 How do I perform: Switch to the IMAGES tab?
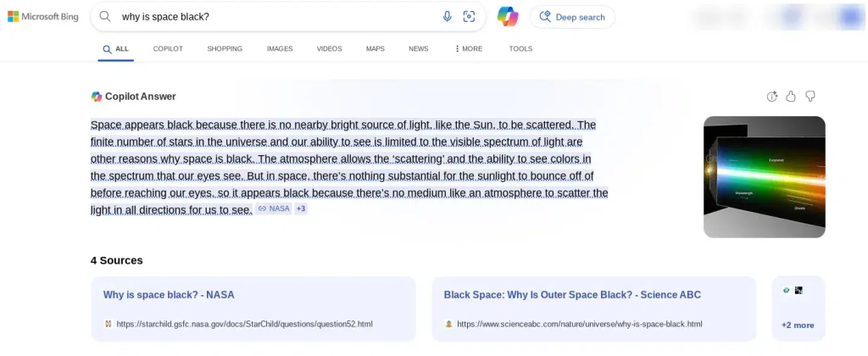tap(280, 48)
